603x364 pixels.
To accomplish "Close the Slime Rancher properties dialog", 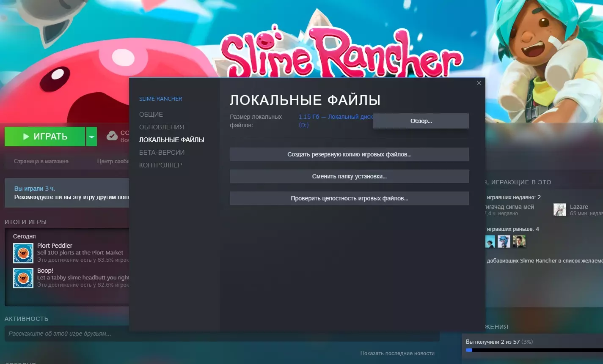I will (x=479, y=83).
